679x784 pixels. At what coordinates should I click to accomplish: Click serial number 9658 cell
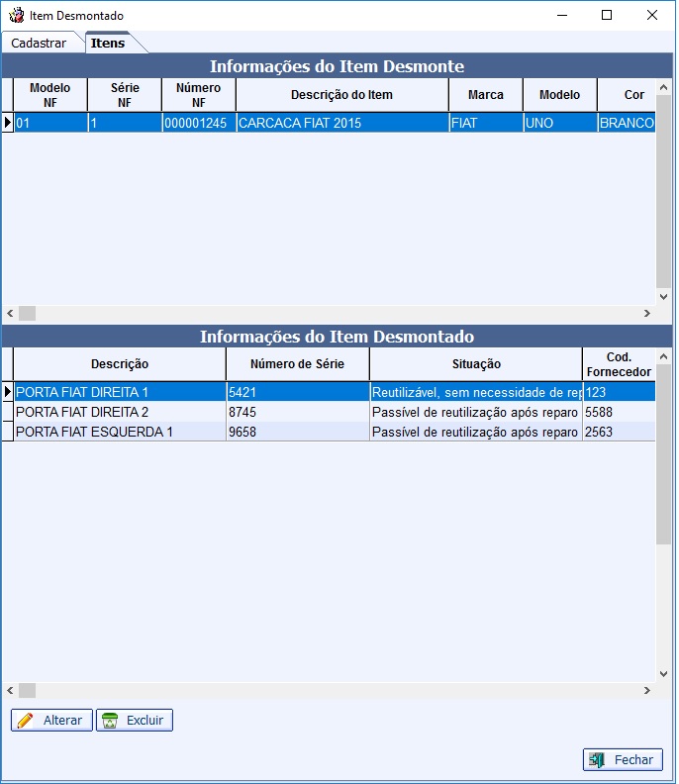[298, 432]
